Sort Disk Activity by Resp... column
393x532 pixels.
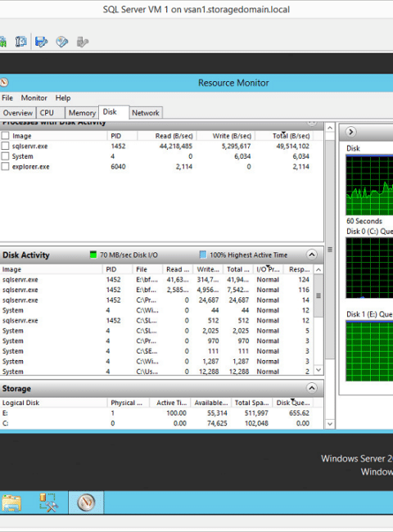[x=299, y=269]
